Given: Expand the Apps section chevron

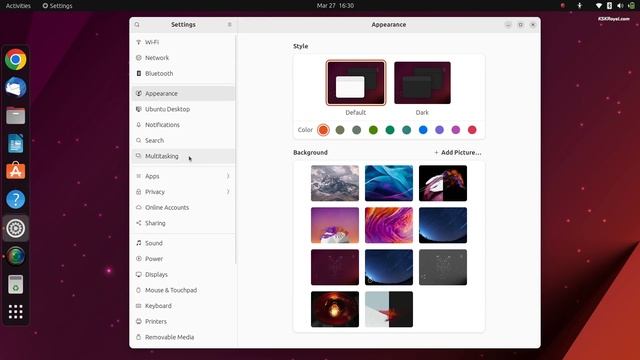Looking at the screenshot, I should 228,176.
